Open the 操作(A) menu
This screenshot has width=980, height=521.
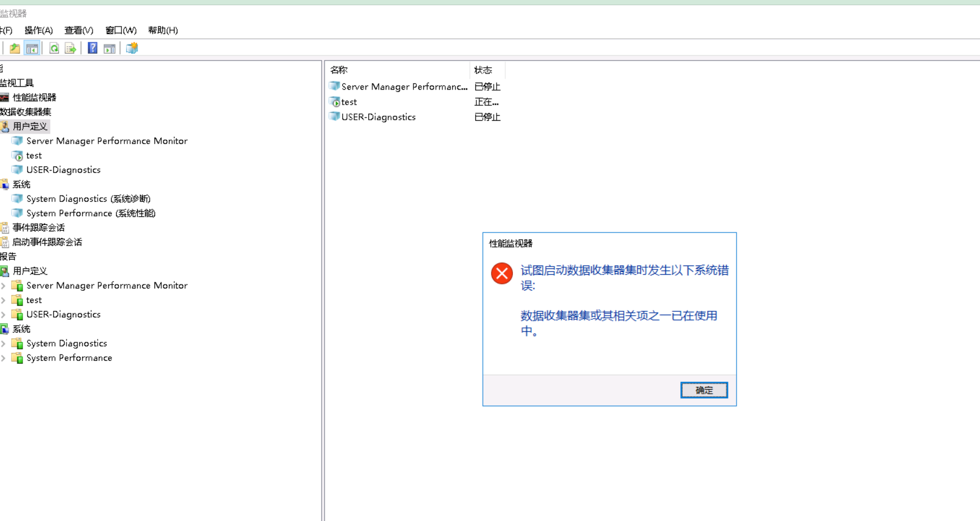pos(38,30)
